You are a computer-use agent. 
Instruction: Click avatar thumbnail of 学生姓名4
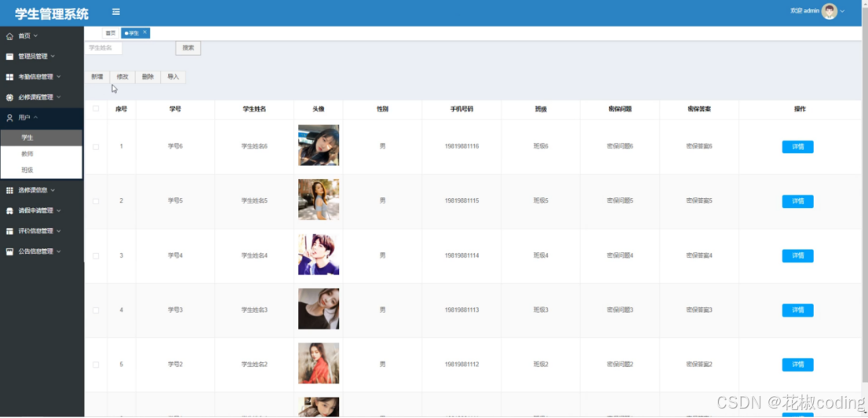(319, 255)
